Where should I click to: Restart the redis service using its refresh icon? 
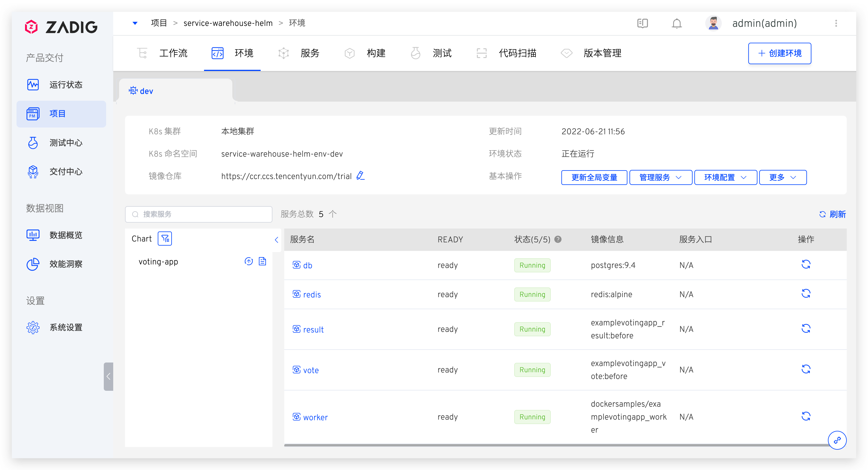point(806,293)
